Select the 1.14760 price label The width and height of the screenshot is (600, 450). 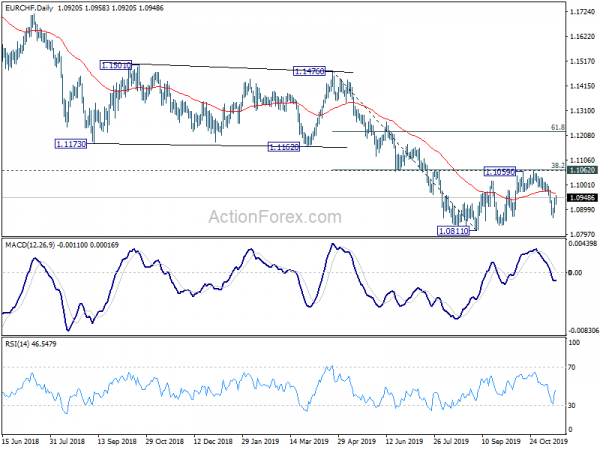point(309,71)
